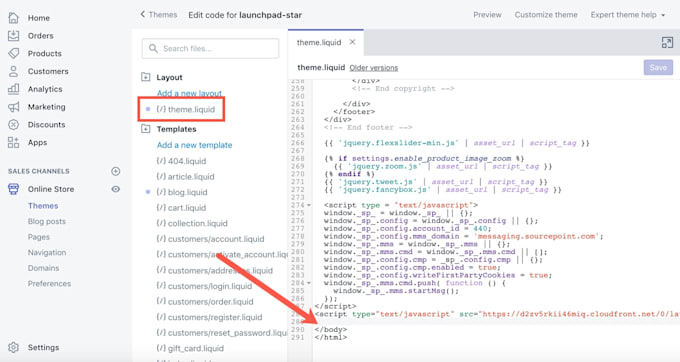Fold code at line 284
Viewport: 680px width, 362px height.
point(309,283)
